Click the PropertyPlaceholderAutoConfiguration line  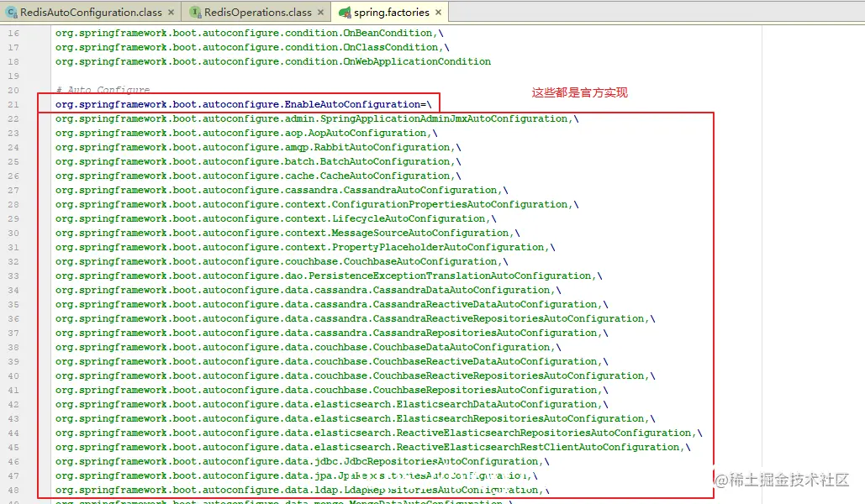coord(305,248)
